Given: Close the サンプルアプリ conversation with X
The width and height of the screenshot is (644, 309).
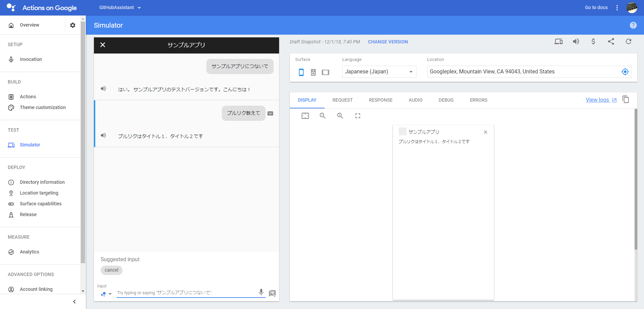Looking at the screenshot, I should 103,45.
